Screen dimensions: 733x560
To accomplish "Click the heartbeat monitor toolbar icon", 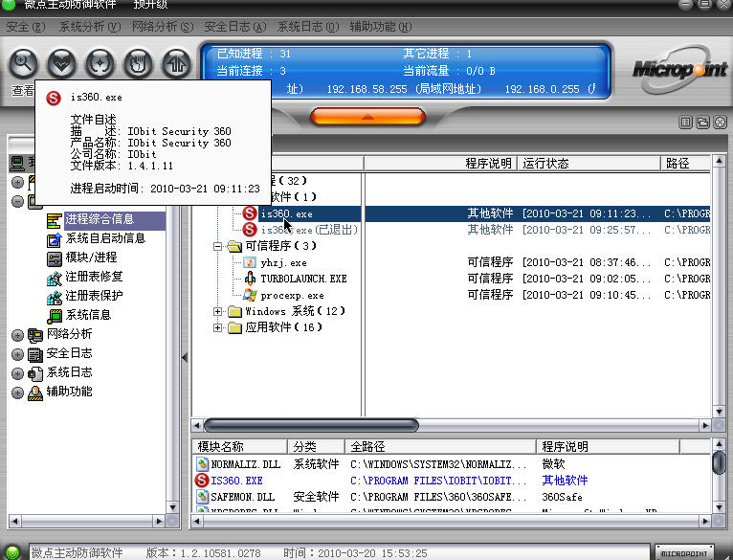I will [61, 62].
